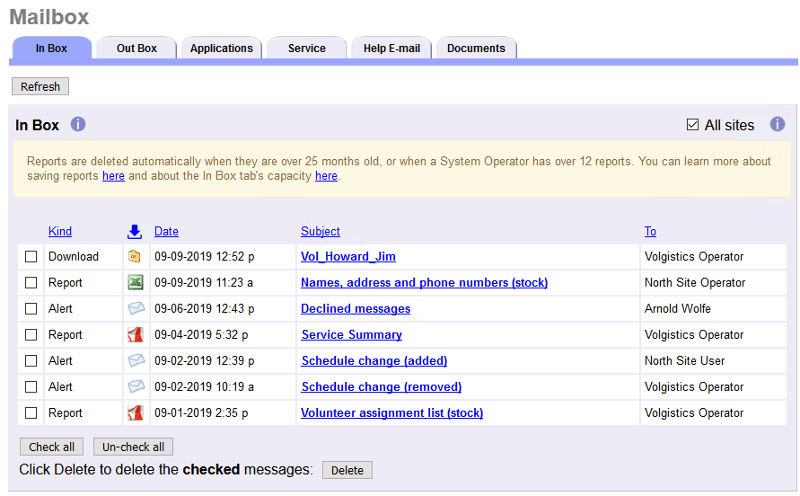Open the Service tab
This screenshot has width=800, height=496.
coord(307,48)
